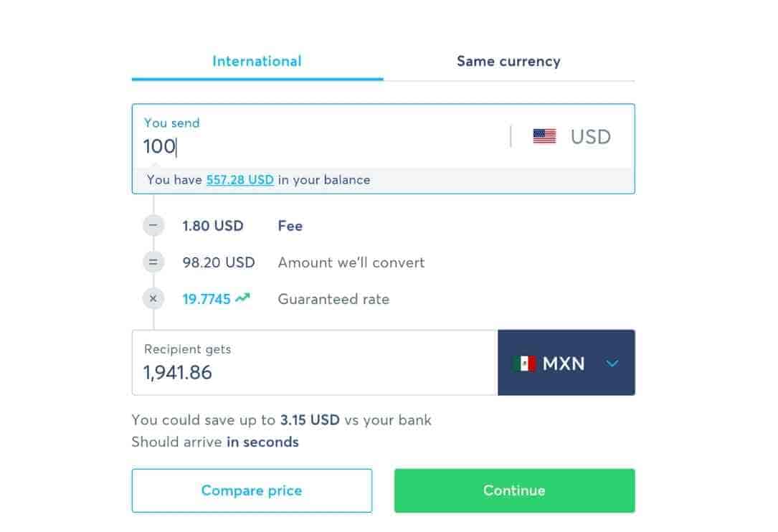The image size is (778, 532).
Task: Click the 98.20 USD converted amount
Action: [219, 262]
